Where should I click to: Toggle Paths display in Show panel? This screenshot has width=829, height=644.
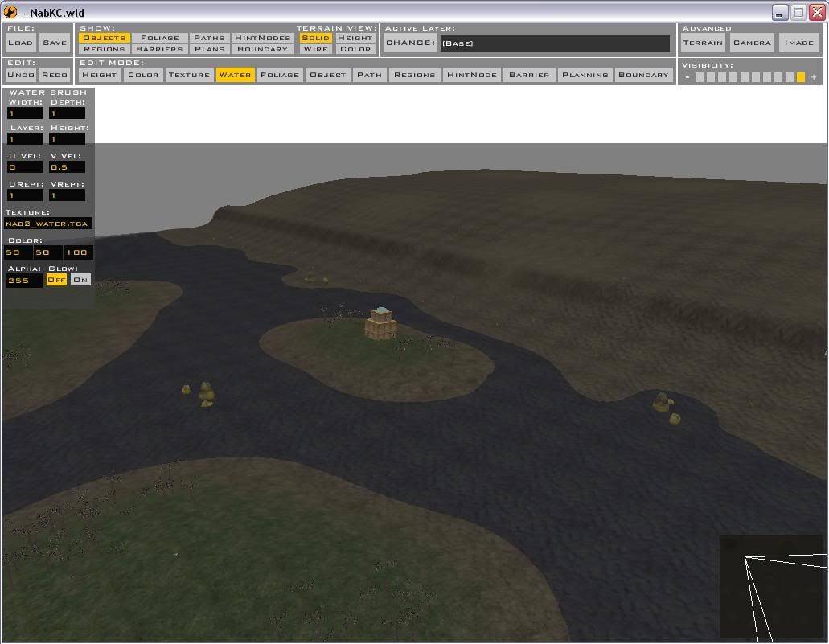209,38
